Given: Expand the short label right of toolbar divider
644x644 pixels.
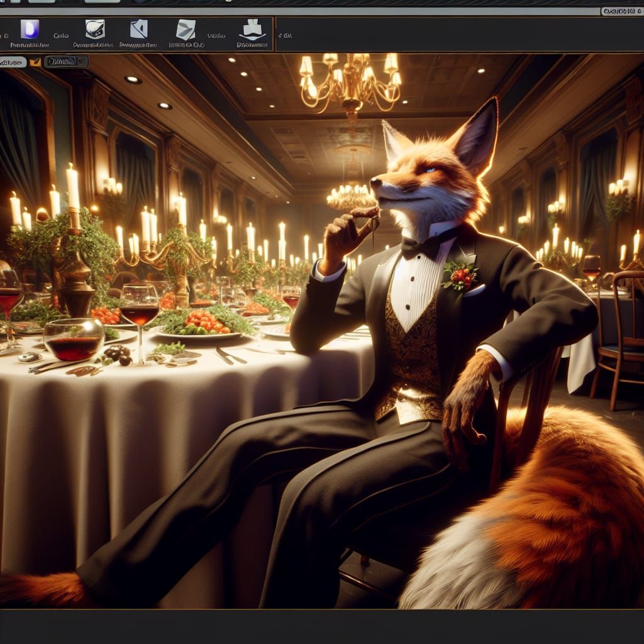Looking at the screenshot, I should 286,36.
